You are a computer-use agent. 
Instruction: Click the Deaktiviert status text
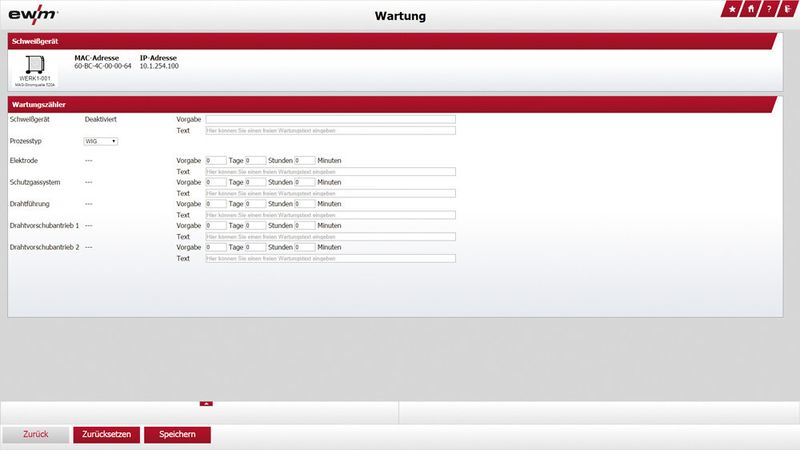point(101,119)
